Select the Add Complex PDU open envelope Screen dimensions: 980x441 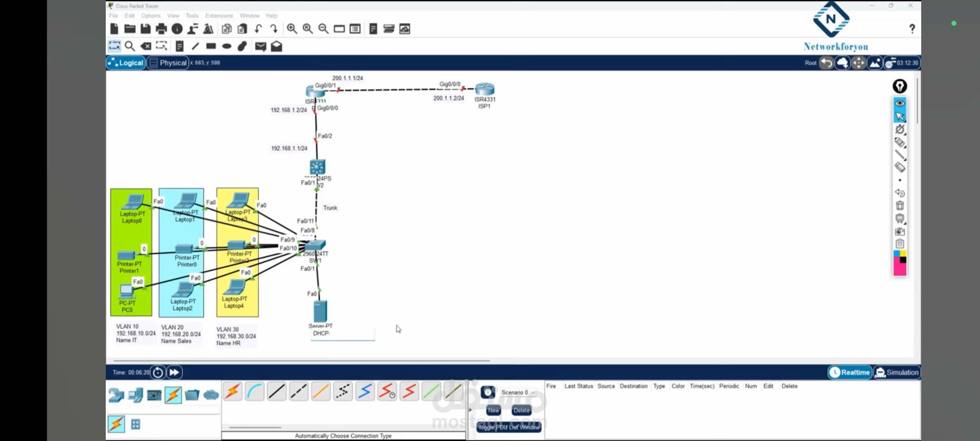pyautogui.click(x=276, y=46)
